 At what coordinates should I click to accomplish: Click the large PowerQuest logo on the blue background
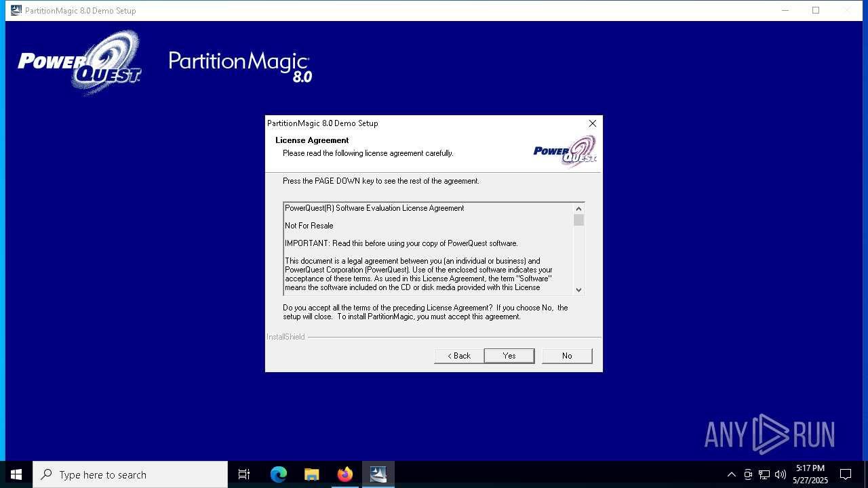click(x=80, y=62)
